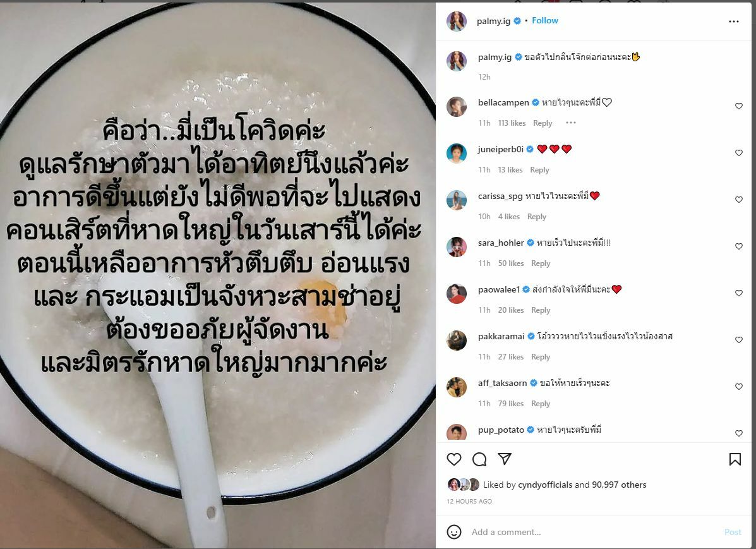View 90,997 others who liked
The width and height of the screenshot is (756, 549).
click(x=619, y=485)
